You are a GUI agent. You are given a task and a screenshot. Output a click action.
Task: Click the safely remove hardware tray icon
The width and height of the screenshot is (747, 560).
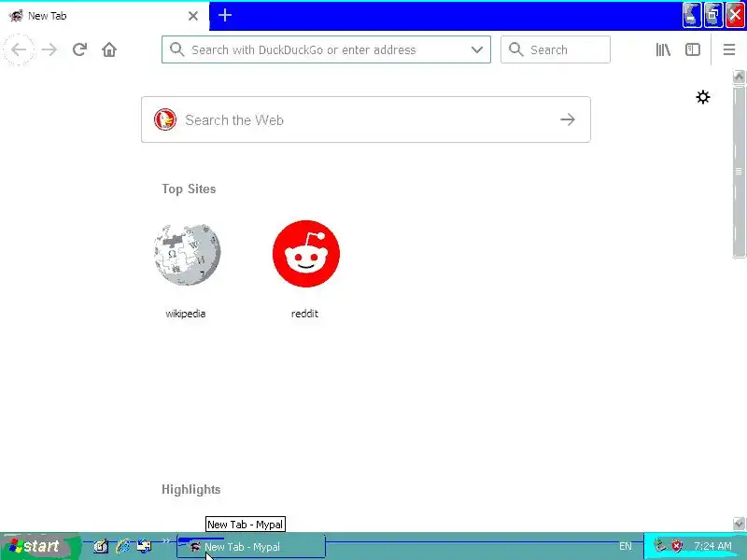(x=660, y=546)
